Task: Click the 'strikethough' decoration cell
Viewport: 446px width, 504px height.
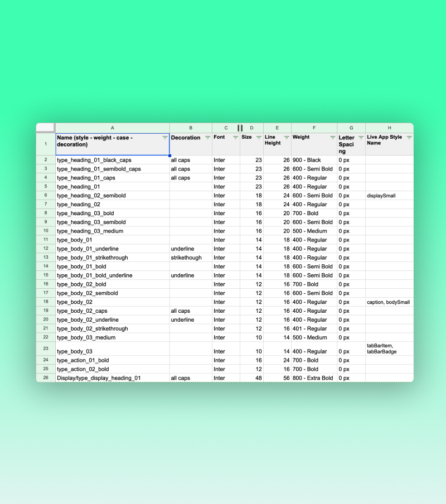Action: (191, 258)
